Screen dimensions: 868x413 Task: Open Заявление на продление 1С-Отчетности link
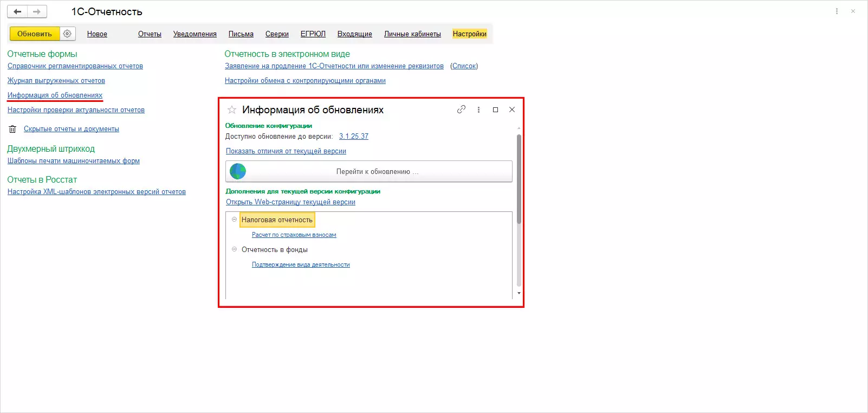334,66
